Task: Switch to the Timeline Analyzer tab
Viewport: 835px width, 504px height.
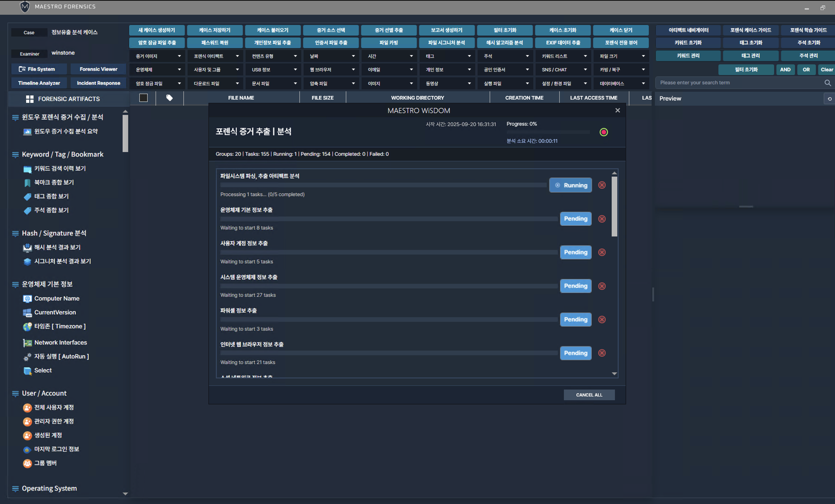Action: pos(39,83)
